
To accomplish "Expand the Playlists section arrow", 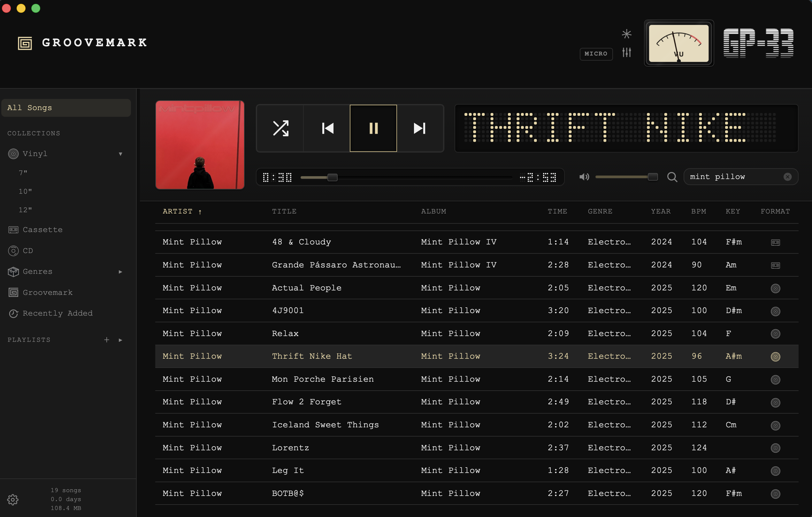I will (120, 340).
